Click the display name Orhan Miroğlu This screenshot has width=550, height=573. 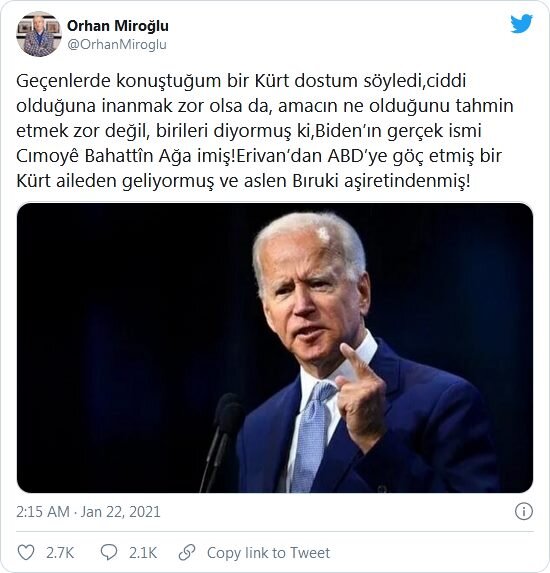118,26
